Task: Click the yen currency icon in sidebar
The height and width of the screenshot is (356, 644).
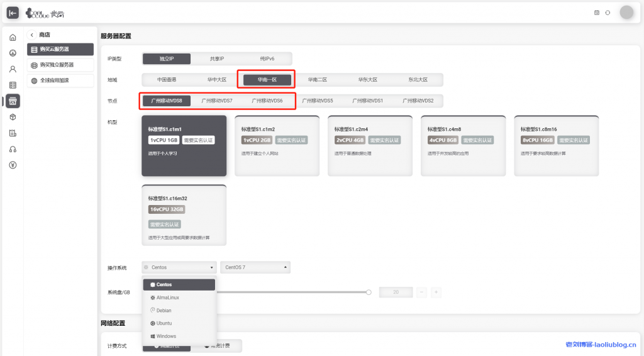Action: click(13, 165)
